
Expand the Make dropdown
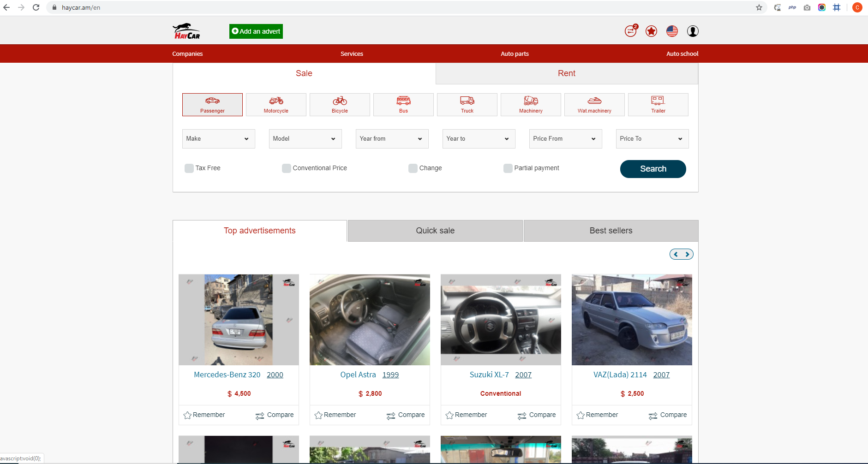219,139
